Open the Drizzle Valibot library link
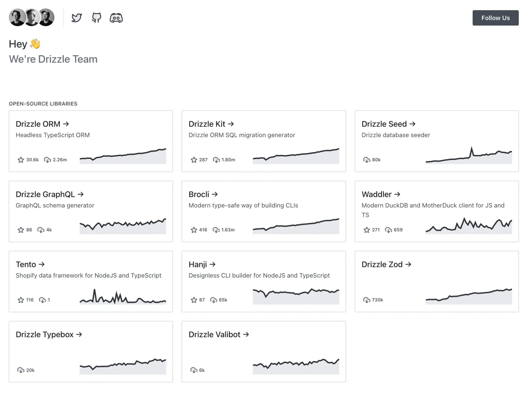Image resolution: width=532 pixels, height=393 pixels. 219,335
